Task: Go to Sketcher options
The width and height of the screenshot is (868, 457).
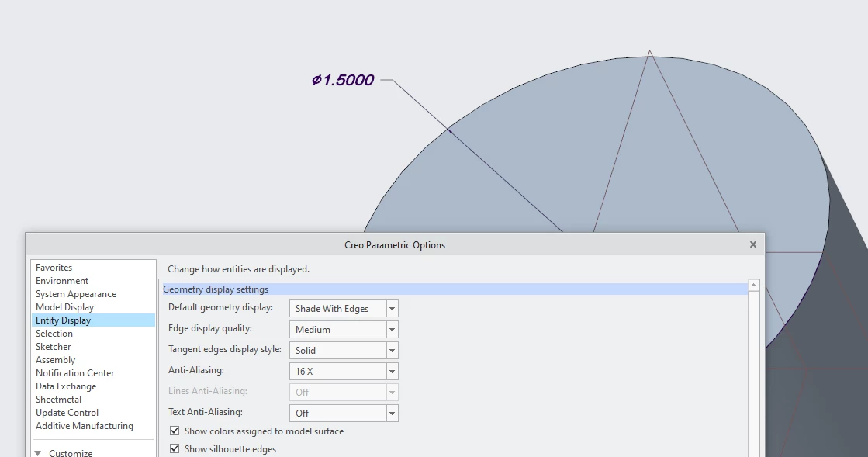Action: tap(54, 347)
